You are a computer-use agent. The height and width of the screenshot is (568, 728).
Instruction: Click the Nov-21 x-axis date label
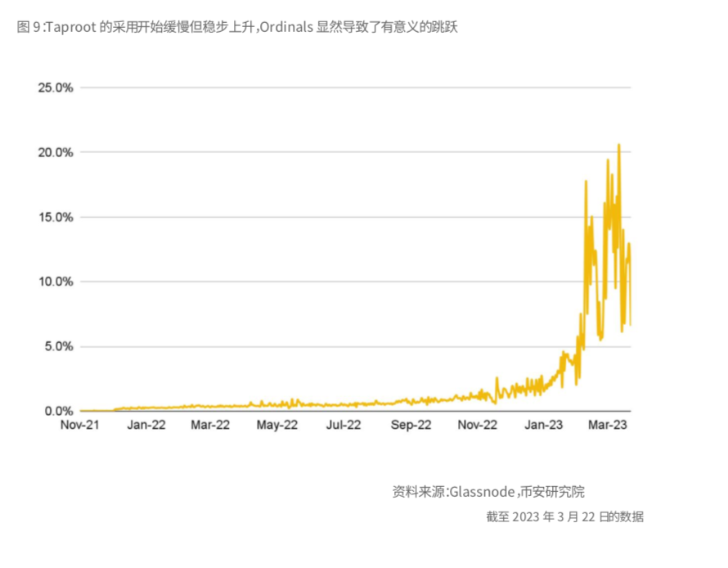coord(80,426)
